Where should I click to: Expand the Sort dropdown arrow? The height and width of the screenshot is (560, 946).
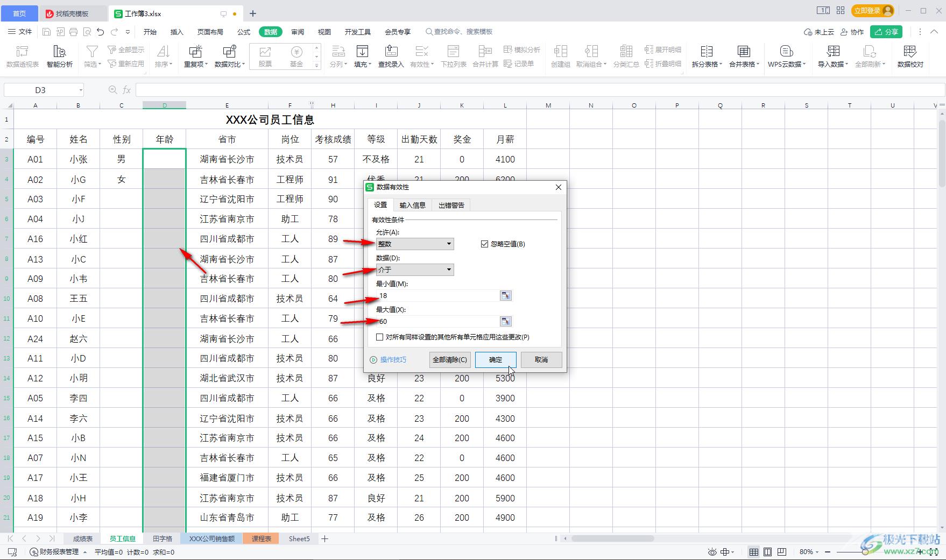point(171,65)
